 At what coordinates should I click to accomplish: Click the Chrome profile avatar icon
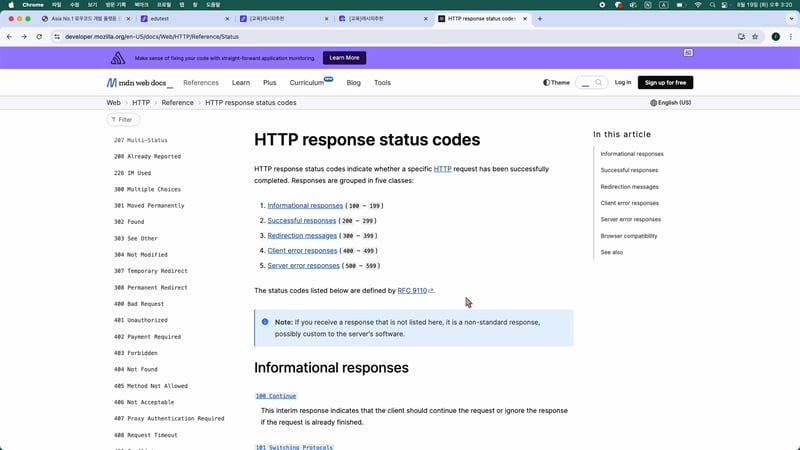coord(774,37)
